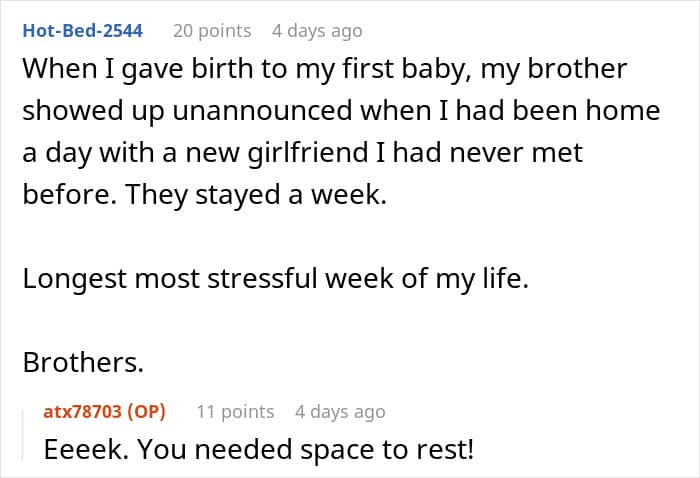Click the "Brothers." line of the comment
Viewport: 700px width, 478px height.
83,362
